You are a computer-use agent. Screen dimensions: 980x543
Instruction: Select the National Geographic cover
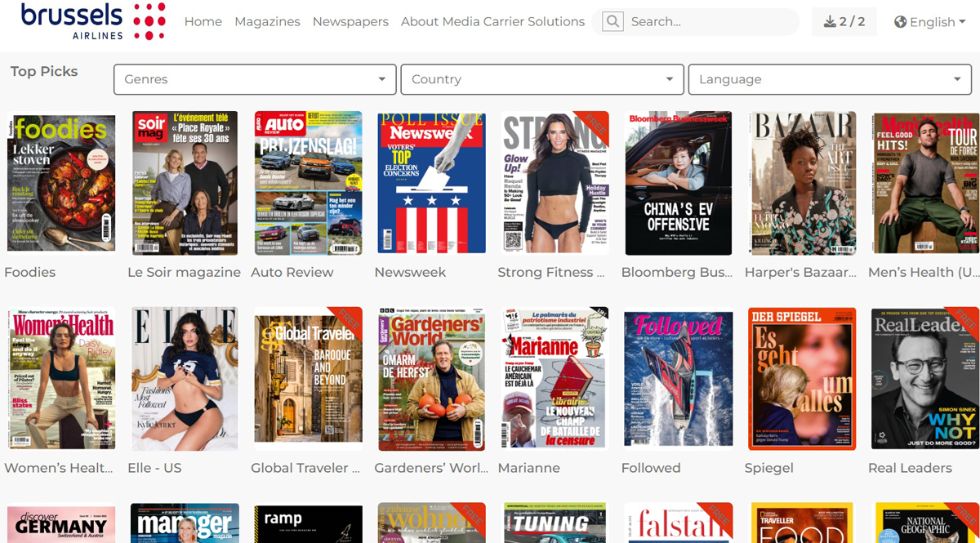(925, 523)
